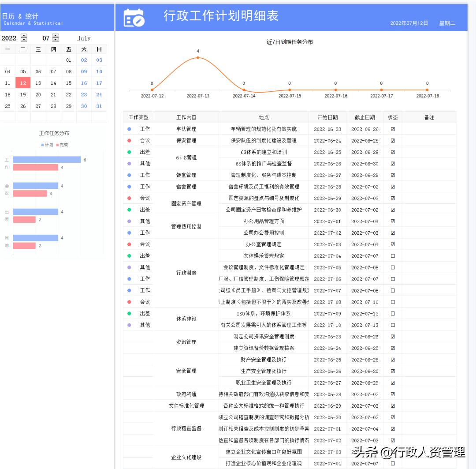Viewport: 476px width, 469px height.
Task: Check the status box for 打造企业核心价值观
Action: coord(392,463)
